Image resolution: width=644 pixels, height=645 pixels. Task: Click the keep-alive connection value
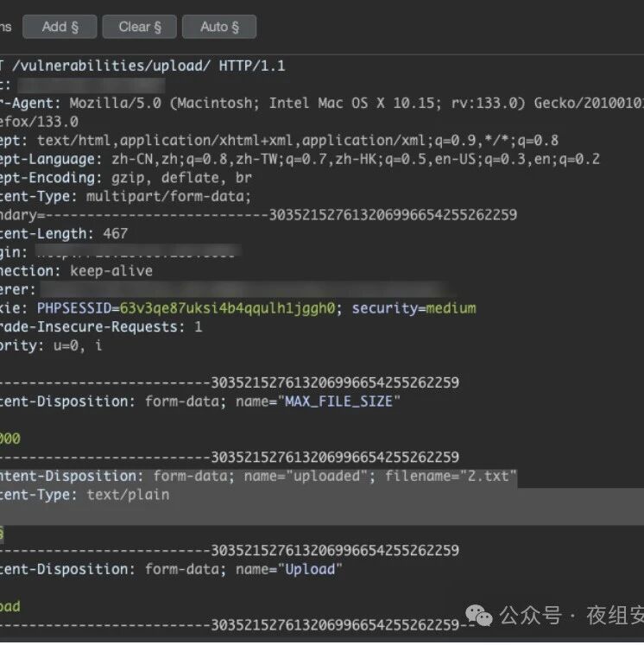[x=111, y=271]
